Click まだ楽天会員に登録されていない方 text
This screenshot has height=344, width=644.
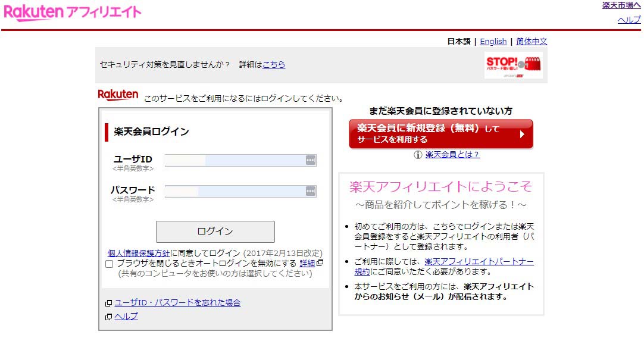440,111
